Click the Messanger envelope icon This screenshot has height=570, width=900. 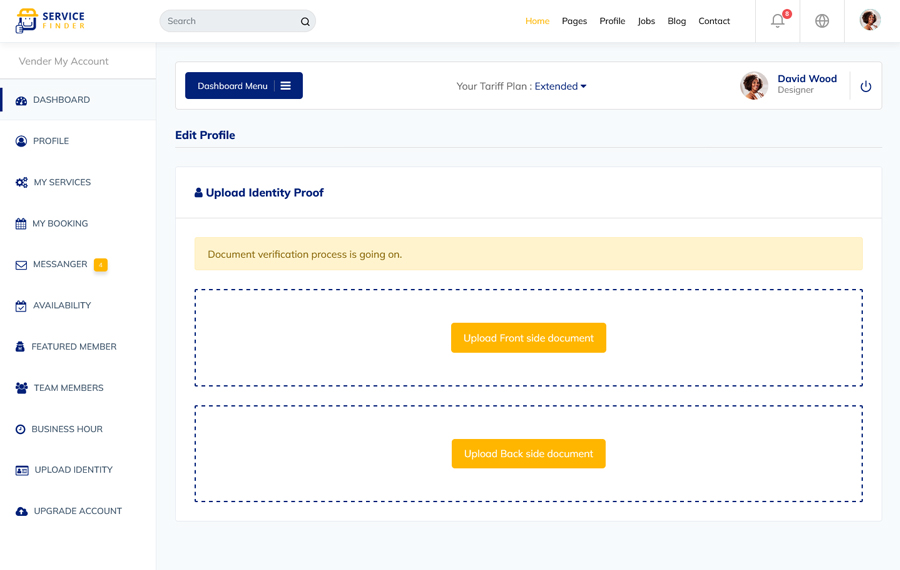coord(21,265)
